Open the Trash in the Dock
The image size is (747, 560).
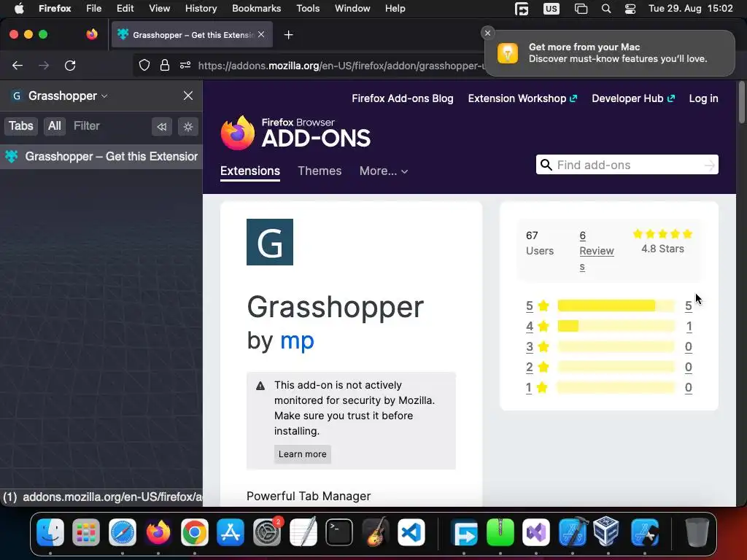coord(697,532)
